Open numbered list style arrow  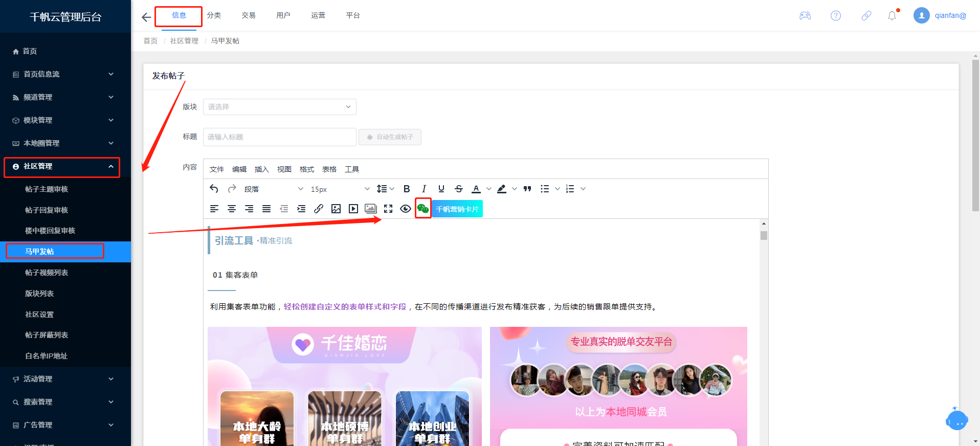(x=583, y=189)
